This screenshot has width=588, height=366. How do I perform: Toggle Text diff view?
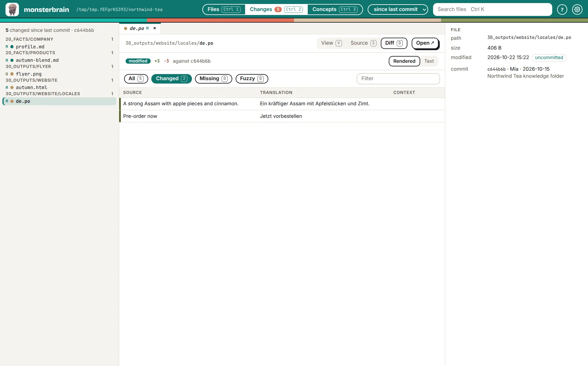click(429, 61)
